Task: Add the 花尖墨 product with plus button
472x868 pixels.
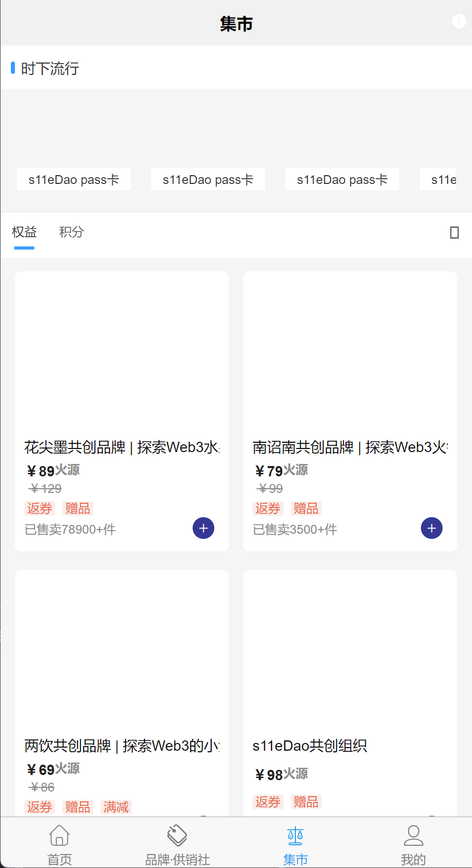Action: click(203, 528)
